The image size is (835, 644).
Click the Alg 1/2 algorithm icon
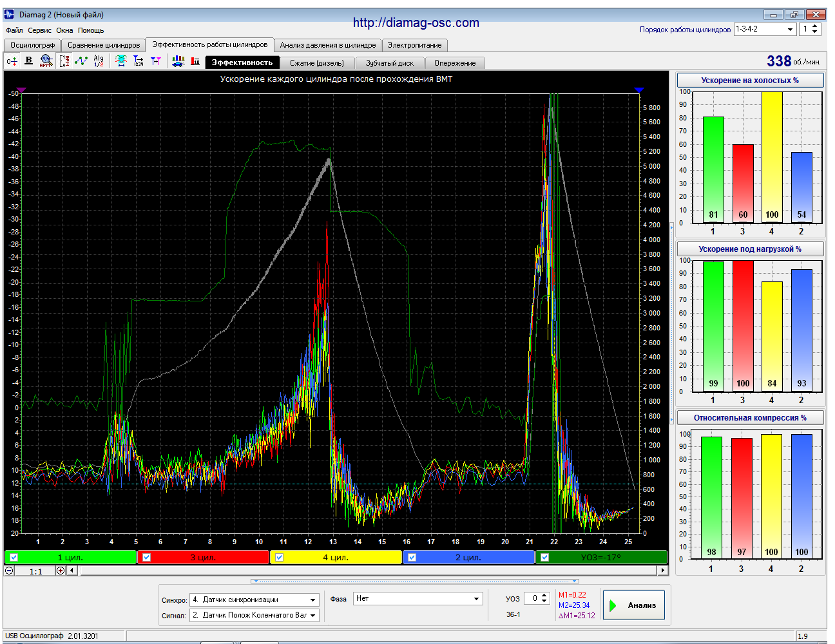click(x=99, y=61)
